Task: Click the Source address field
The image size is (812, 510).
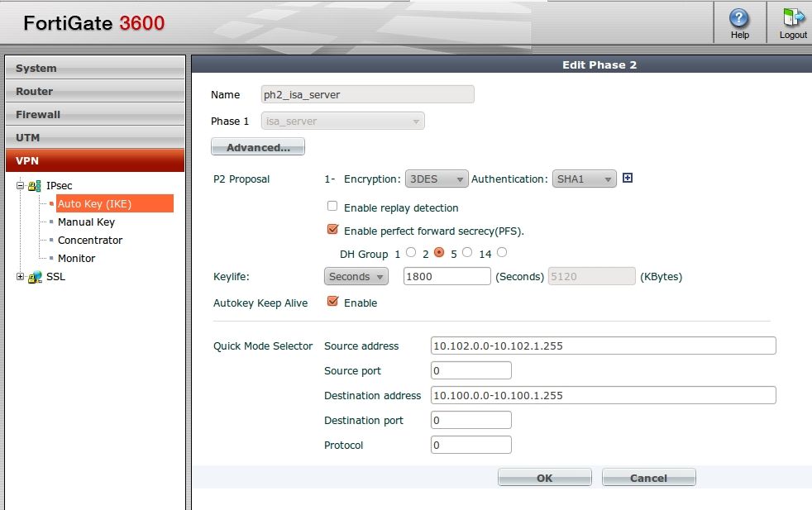Action: (604, 346)
